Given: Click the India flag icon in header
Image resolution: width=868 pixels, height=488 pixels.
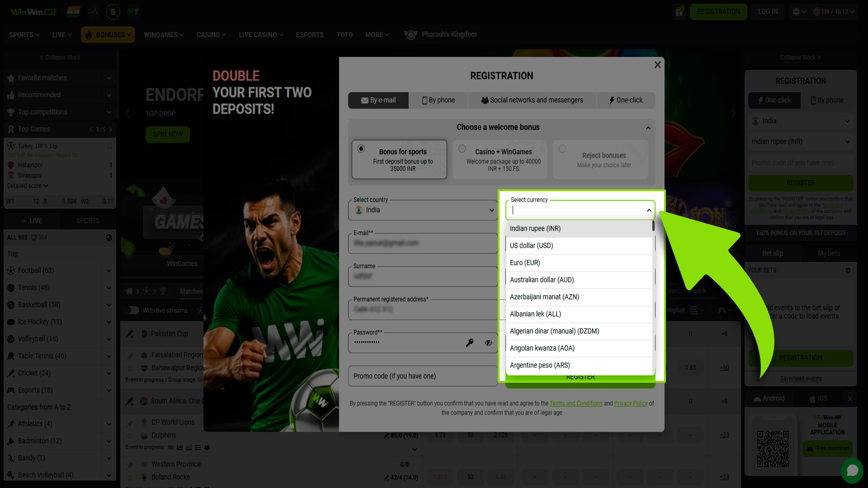Looking at the screenshot, I should point(73,12).
